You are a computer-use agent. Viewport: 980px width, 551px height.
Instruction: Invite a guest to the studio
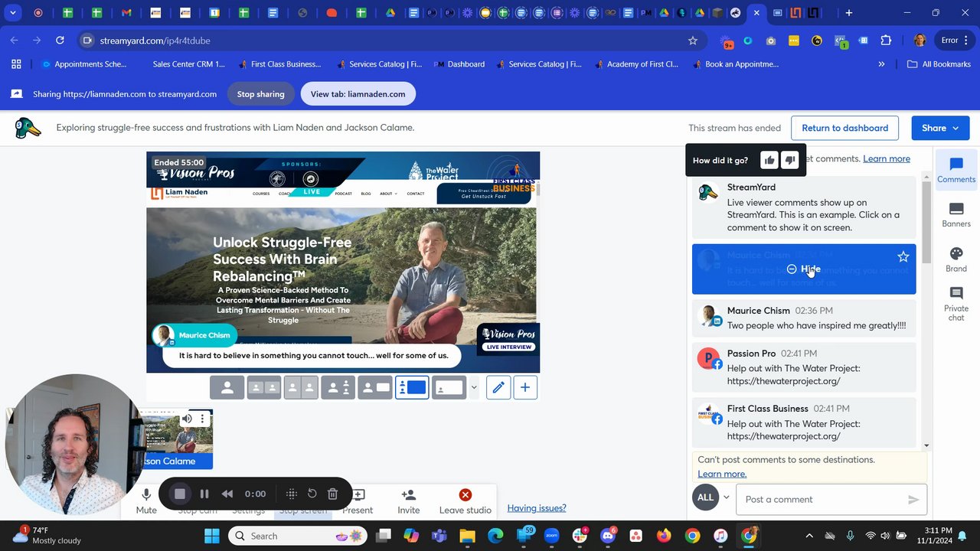coord(409,501)
